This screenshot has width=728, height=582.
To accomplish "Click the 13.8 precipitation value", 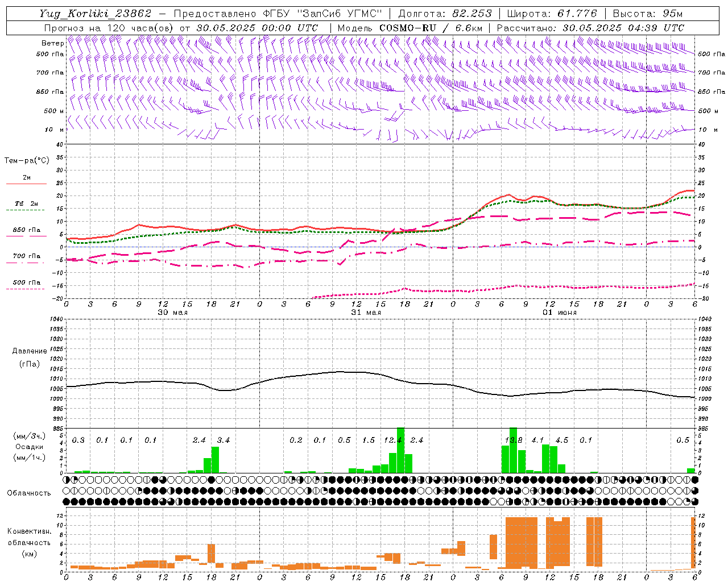I will [514, 440].
